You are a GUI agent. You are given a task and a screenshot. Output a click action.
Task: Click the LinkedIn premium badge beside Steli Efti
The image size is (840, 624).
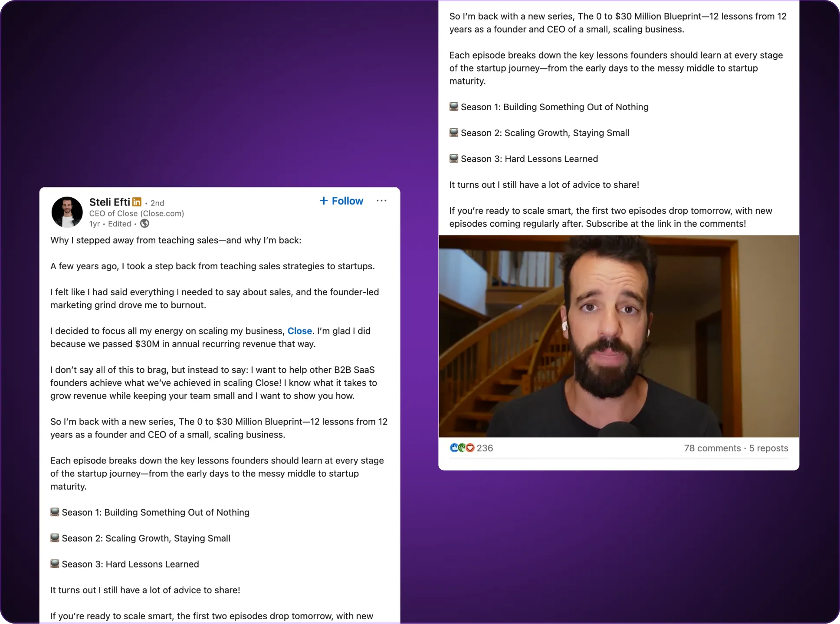click(137, 202)
